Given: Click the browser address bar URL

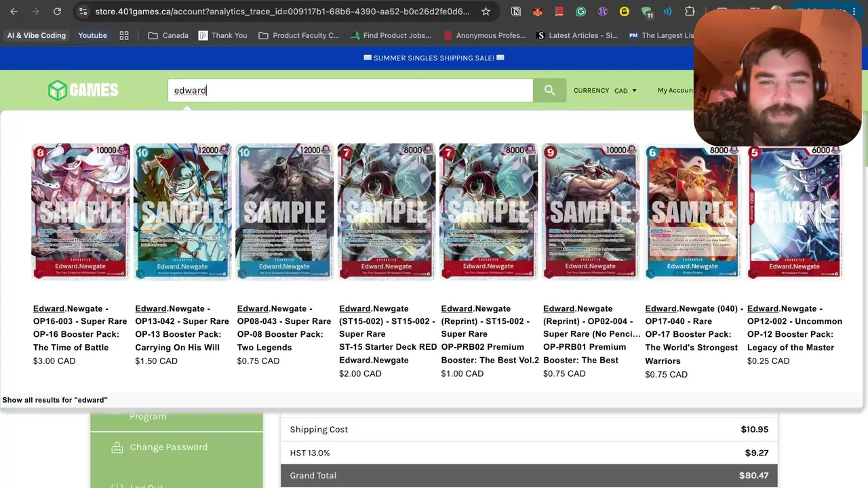Looking at the screenshot, I should coord(282,12).
